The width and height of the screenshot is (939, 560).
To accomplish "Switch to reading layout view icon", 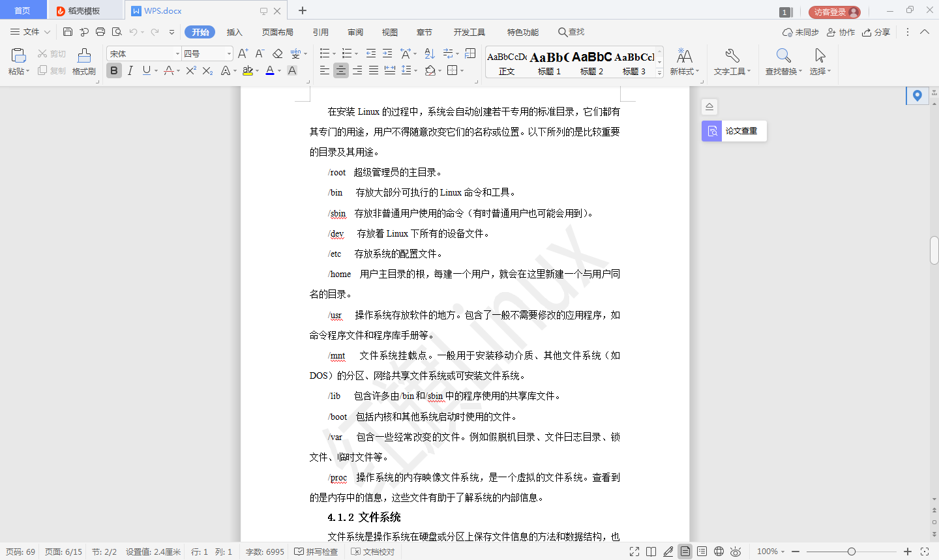I will [651, 552].
